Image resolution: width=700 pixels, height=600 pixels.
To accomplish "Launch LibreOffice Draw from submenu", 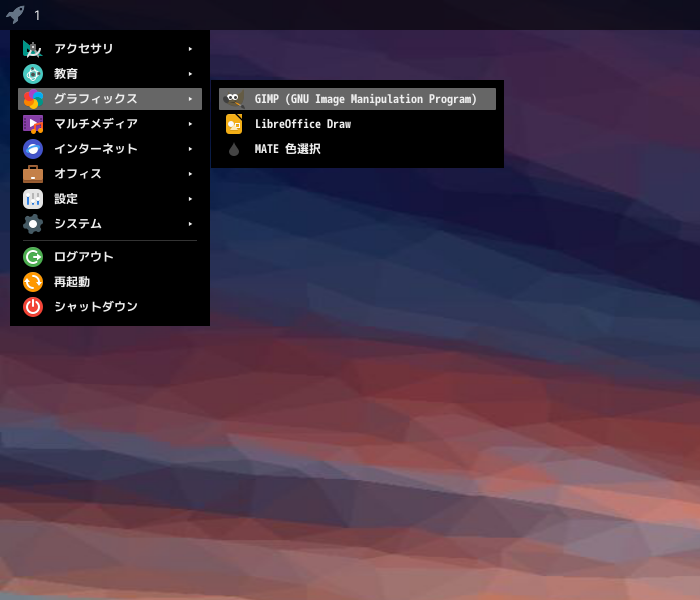I will (357, 124).
